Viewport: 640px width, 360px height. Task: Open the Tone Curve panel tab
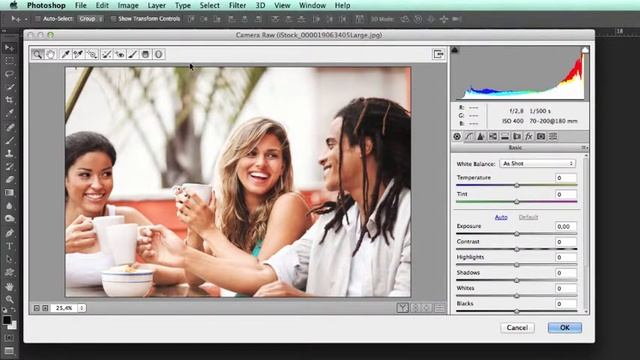pyautogui.click(x=469, y=136)
